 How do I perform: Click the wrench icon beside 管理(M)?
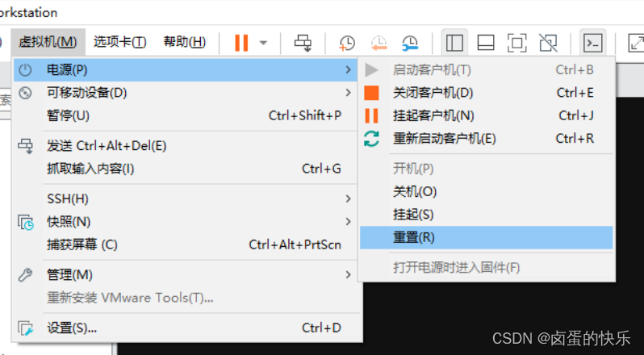(x=26, y=274)
